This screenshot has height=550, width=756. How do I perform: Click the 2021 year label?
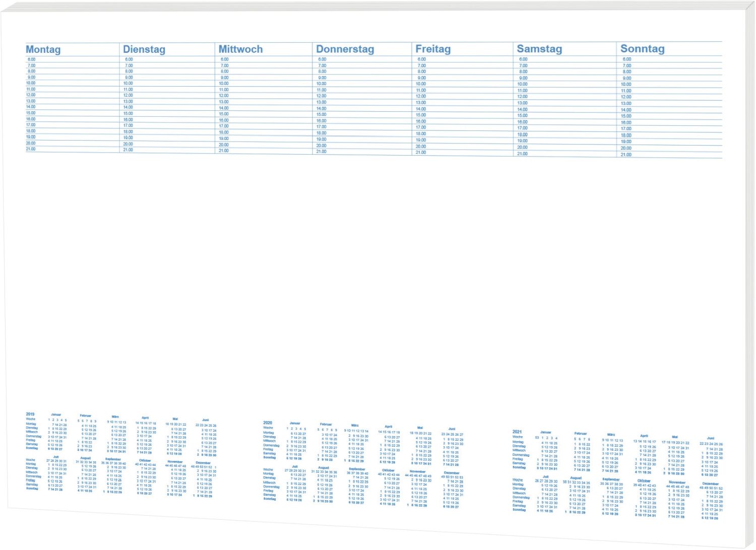click(x=517, y=432)
